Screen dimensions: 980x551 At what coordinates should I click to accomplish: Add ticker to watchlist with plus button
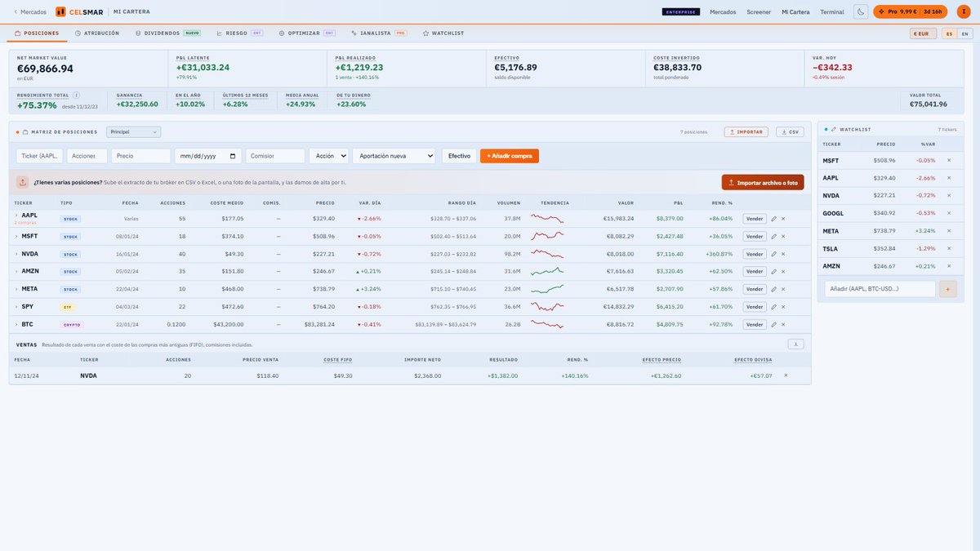[948, 289]
